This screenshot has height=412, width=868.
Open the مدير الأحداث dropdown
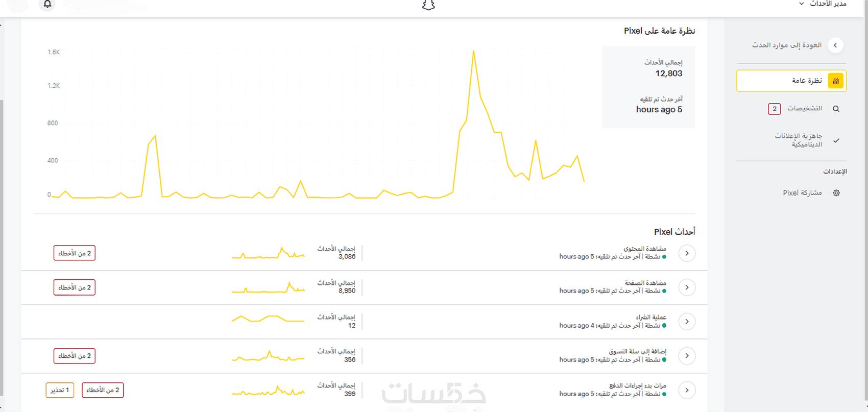coord(823,4)
